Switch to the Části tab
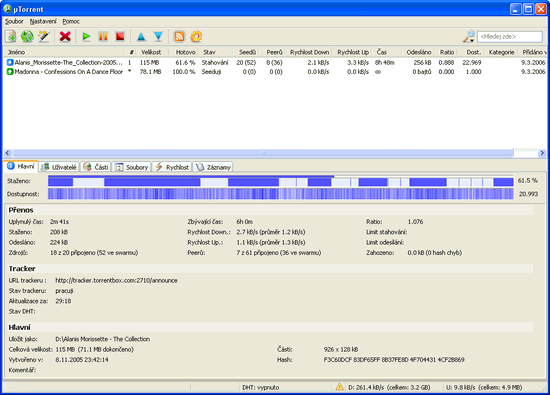The image size is (550, 395). coord(95,167)
